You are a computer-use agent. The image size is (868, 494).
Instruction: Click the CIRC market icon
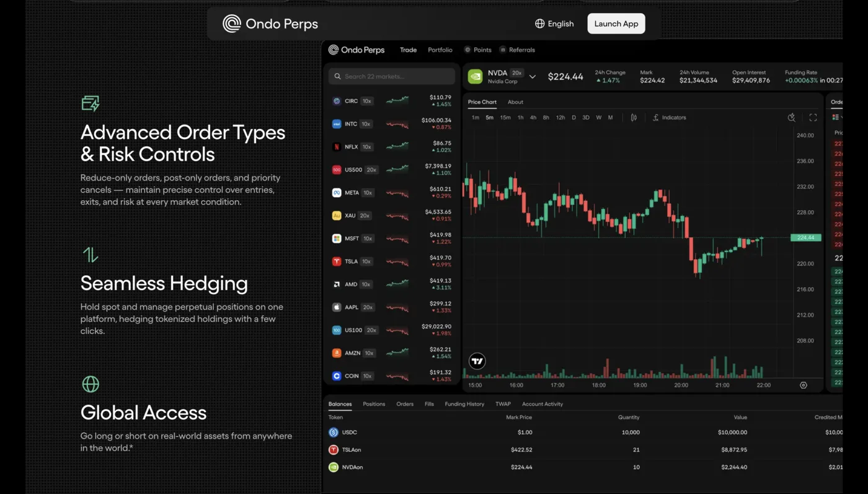point(337,101)
